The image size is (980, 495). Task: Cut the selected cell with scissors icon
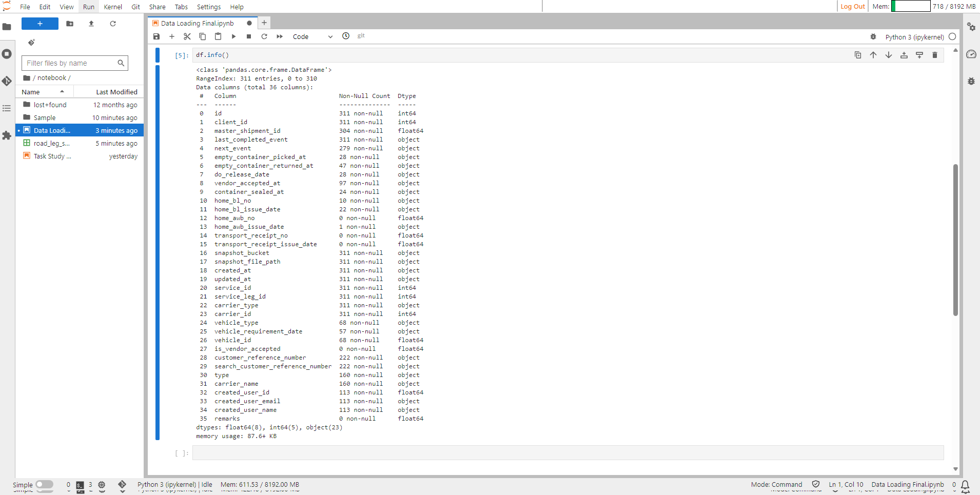[187, 36]
